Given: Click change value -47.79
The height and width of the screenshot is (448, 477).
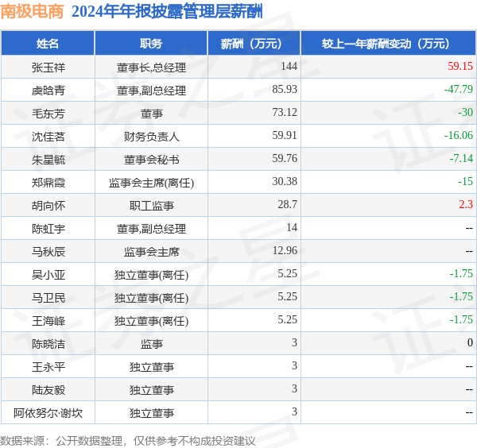Looking at the screenshot, I should click(459, 89).
